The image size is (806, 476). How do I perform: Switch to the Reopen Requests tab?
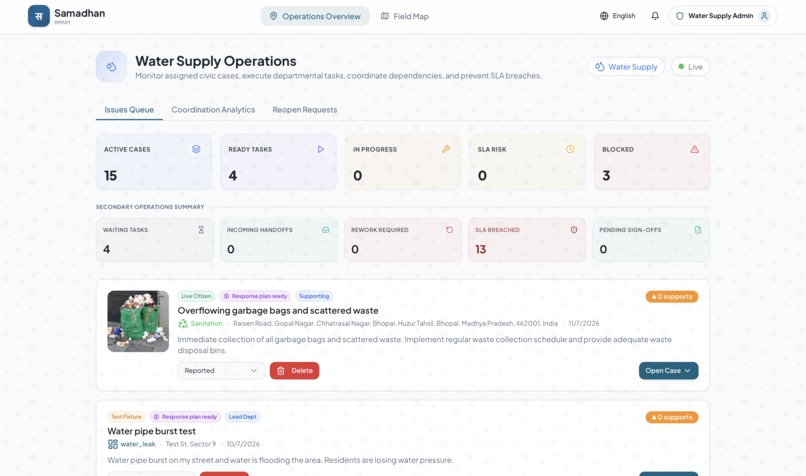[305, 109]
